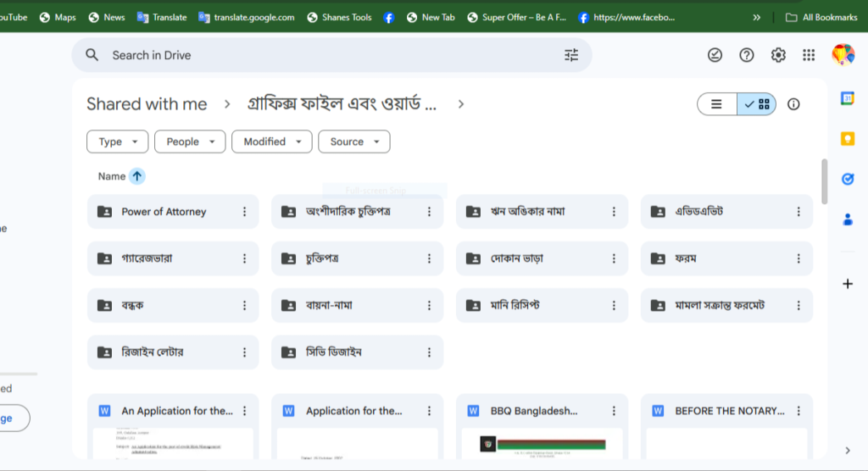View folder details info icon
Image resolution: width=868 pixels, height=471 pixels.
point(793,104)
